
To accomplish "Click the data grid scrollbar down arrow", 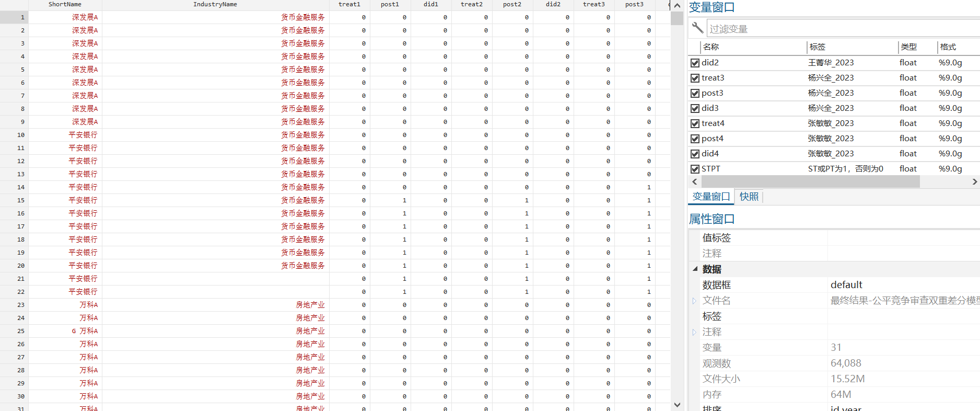I will tap(677, 405).
